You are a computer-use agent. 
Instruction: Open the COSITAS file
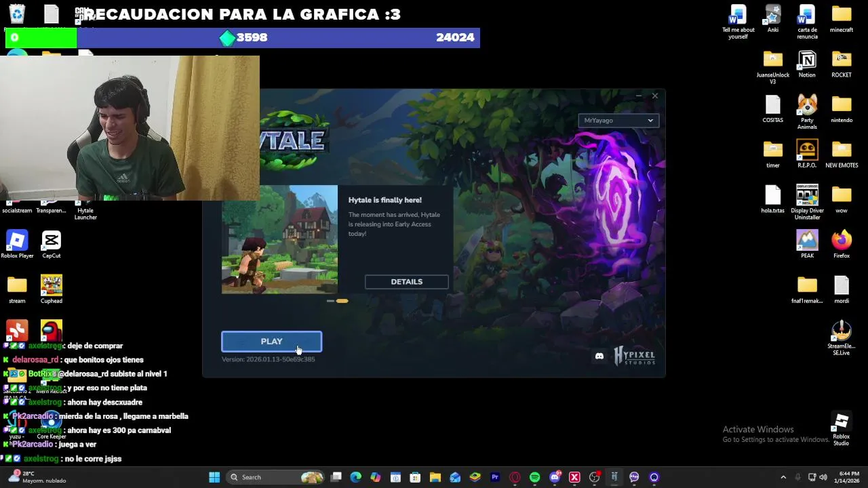click(x=773, y=109)
